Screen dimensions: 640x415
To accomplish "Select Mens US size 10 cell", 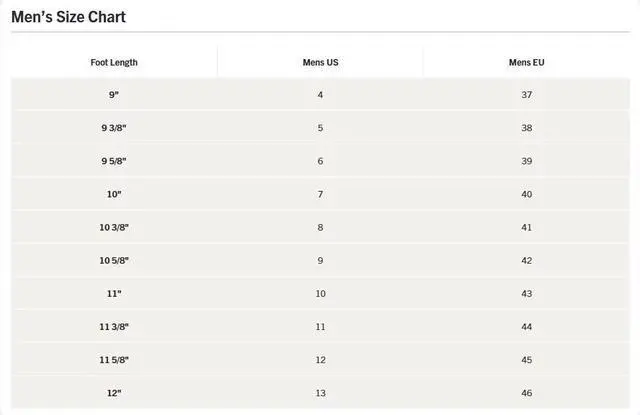I will (x=320, y=294).
